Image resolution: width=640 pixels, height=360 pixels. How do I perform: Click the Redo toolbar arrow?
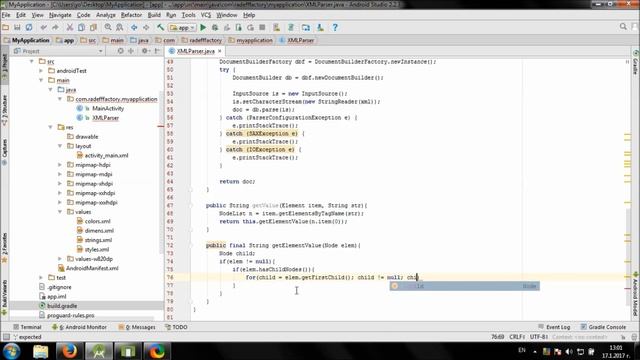coord(55,27)
